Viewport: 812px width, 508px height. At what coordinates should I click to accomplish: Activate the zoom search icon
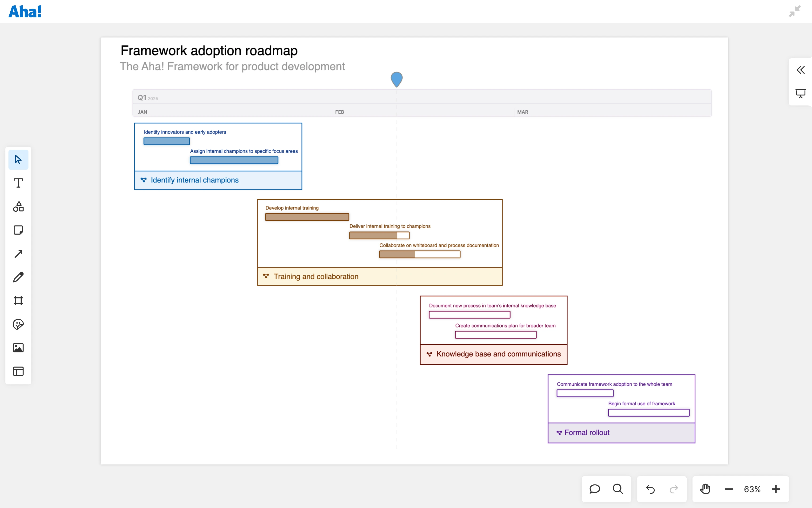(618, 489)
